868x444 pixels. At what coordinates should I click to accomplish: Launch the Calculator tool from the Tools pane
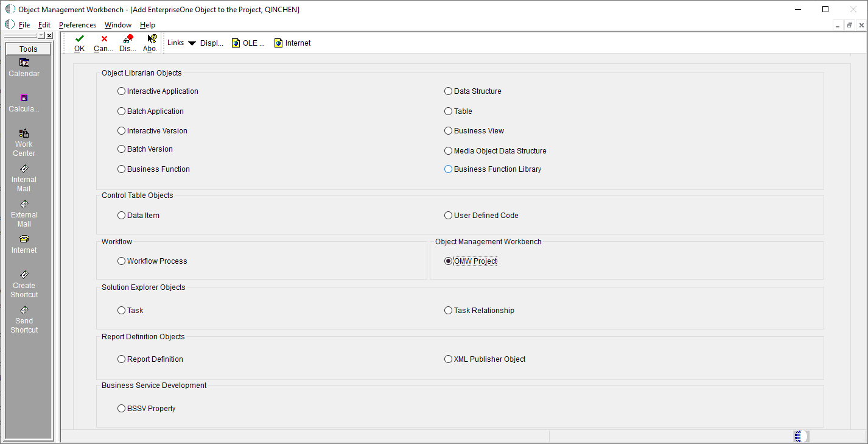(24, 103)
